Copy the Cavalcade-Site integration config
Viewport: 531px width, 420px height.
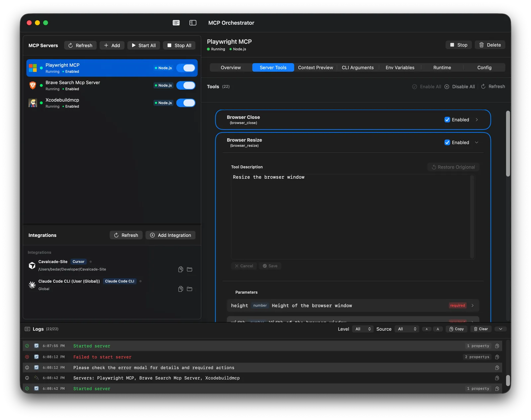click(181, 269)
